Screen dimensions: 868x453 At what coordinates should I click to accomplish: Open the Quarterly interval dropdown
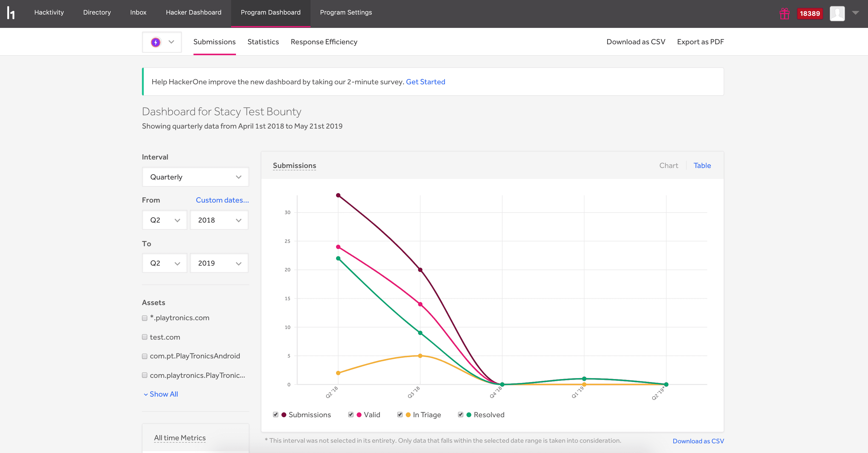point(195,177)
